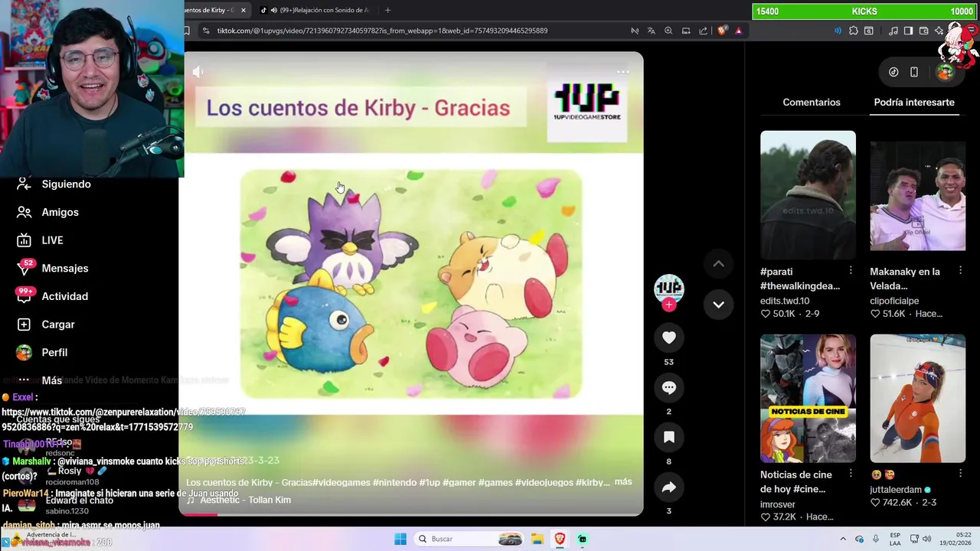Open Perfil avatar in sidebar
980x551 pixels.
(x=24, y=352)
